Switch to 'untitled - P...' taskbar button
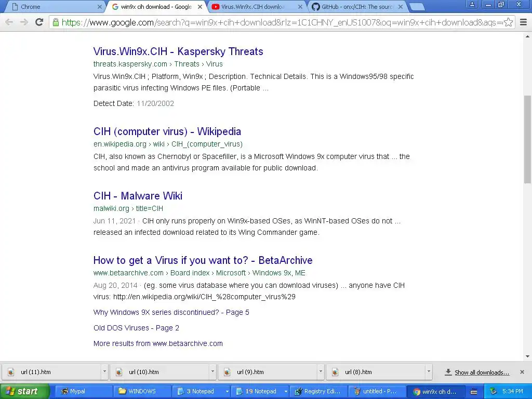The height and width of the screenshot is (399, 532). (378, 391)
